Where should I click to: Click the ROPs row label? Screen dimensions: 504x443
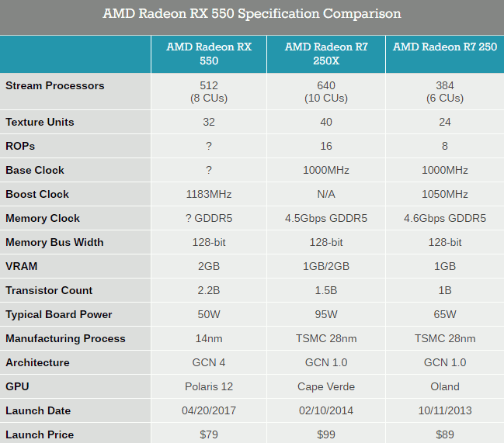coord(20,146)
